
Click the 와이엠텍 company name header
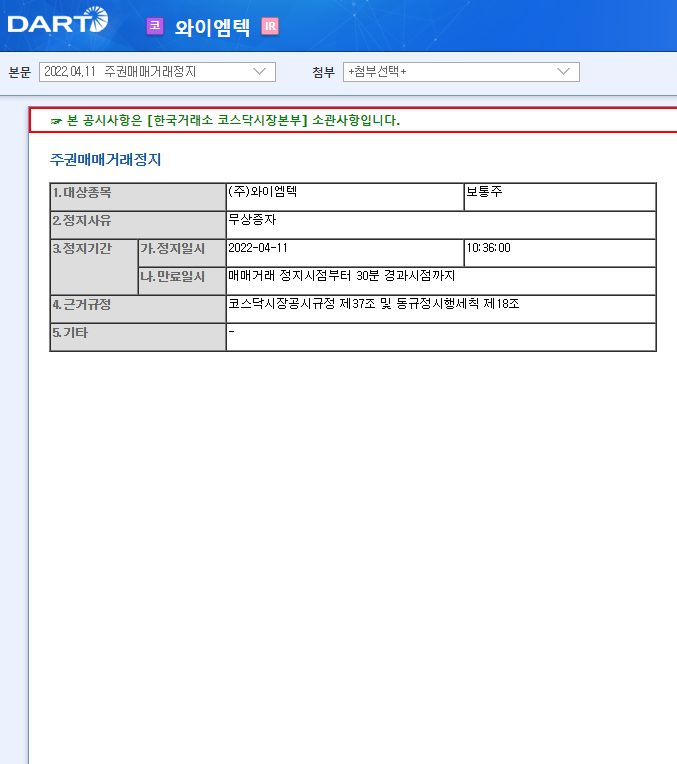(212, 27)
